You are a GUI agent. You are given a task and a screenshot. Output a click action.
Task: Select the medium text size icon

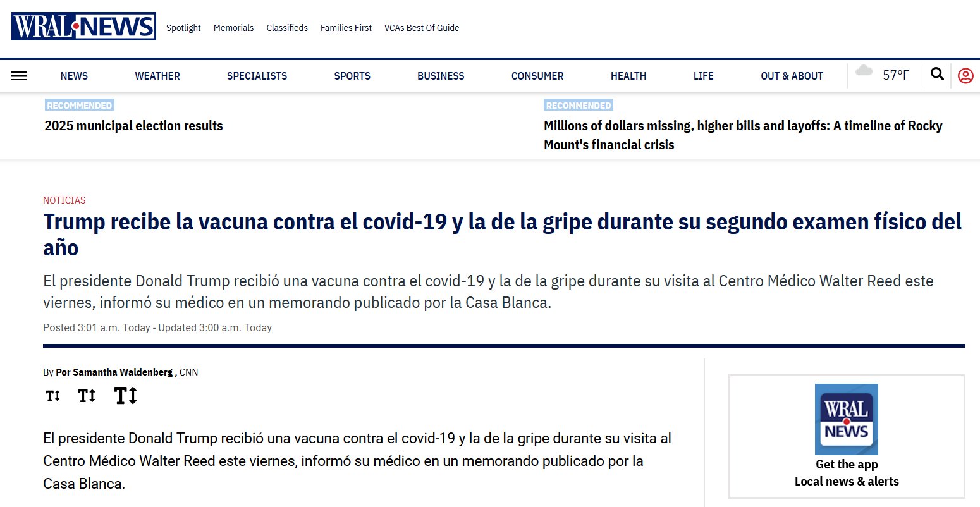87,396
